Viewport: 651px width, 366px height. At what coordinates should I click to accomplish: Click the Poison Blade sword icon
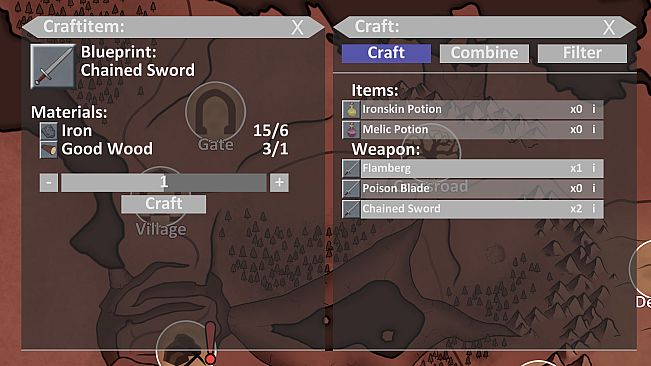pos(351,188)
